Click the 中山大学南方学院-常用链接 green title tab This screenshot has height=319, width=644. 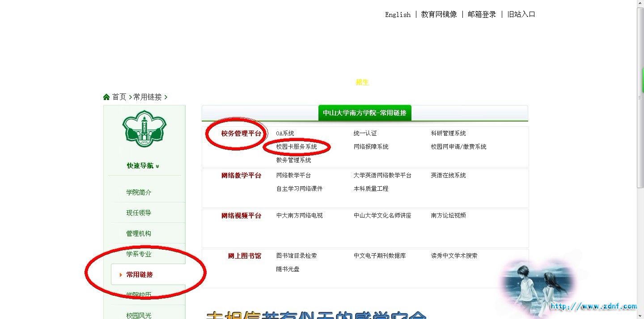click(x=364, y=113)
